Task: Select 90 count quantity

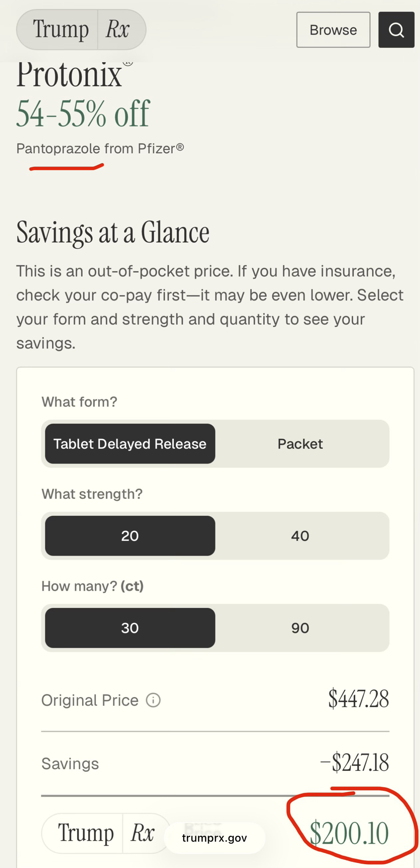Action: (x=300, y=628)
